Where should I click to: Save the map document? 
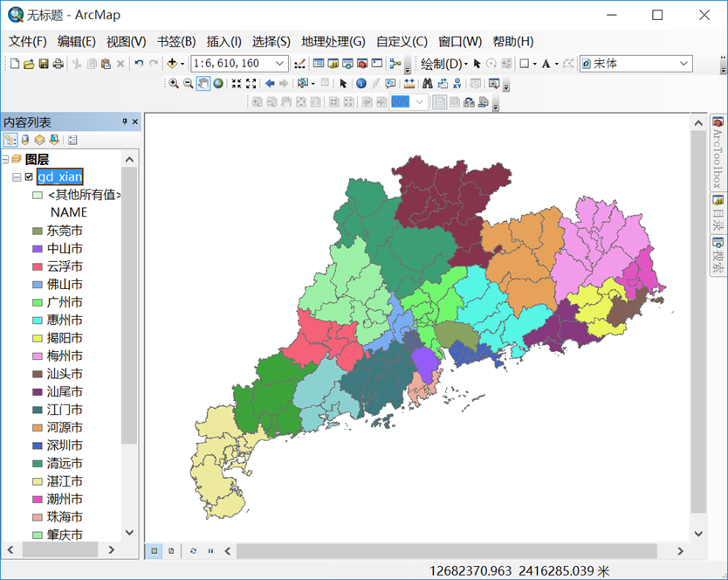pos(44,64)
